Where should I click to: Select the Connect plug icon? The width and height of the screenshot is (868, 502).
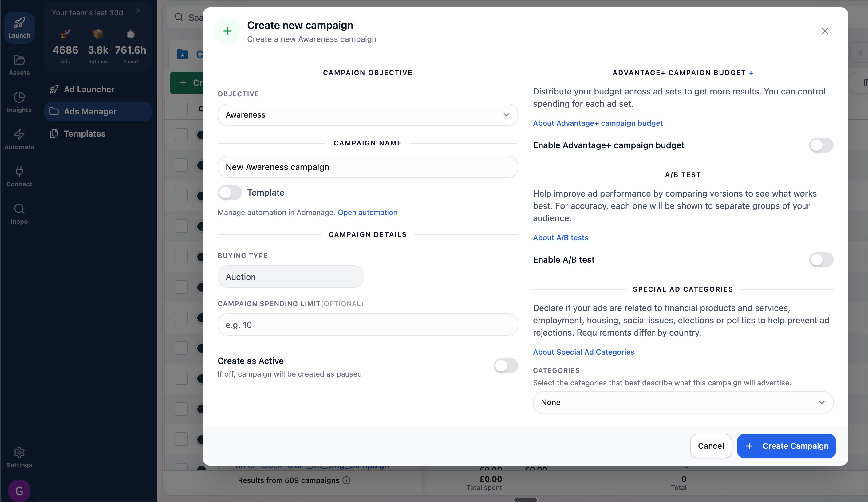[19, 176]
